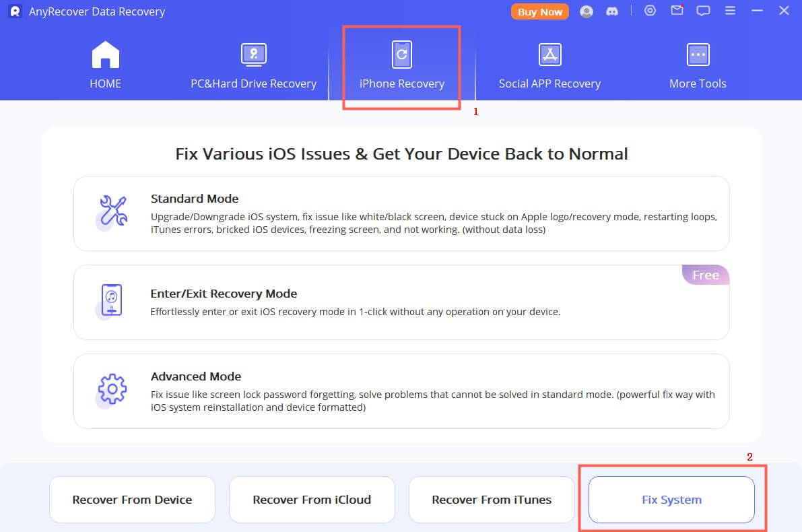Click the Social APP Recovery app icon
This screenshot has height=532, width=802.
[550, 55]
